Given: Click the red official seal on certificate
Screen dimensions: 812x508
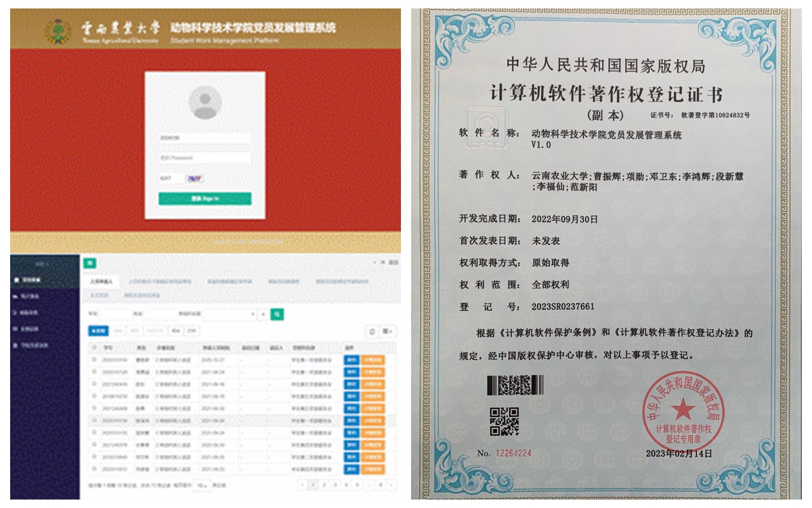Looking at the screenshot, I should point(683,411).
